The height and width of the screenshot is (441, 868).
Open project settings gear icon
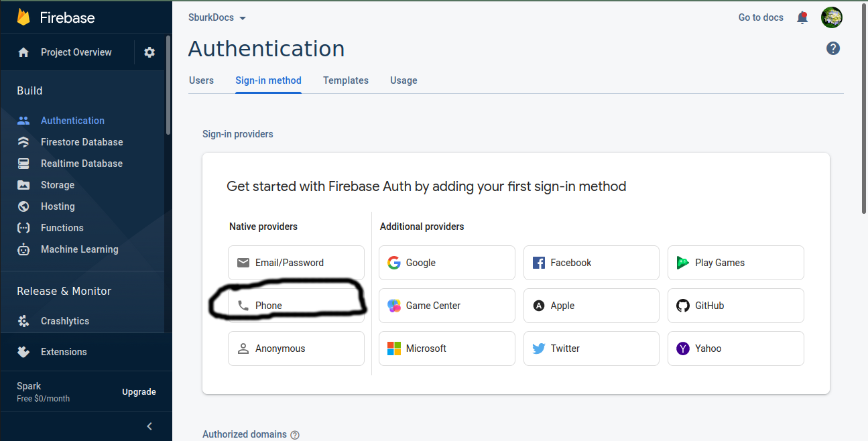click(149, 52)
